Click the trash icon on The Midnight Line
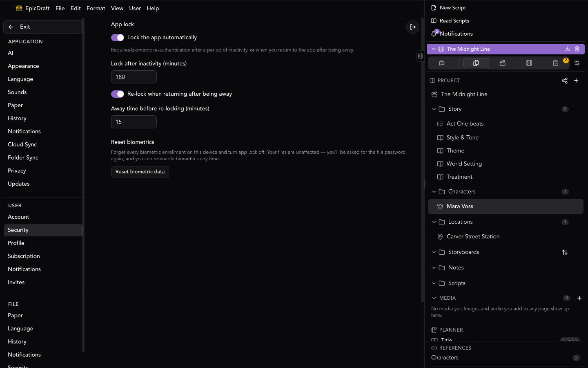This screenshot has height=368, width=588. tap(577, 49)
